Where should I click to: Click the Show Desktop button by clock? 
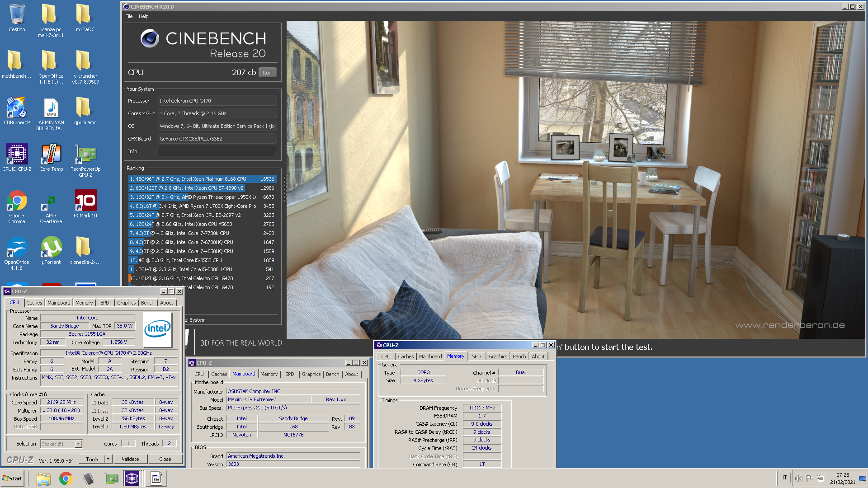(x=863, y=479)
